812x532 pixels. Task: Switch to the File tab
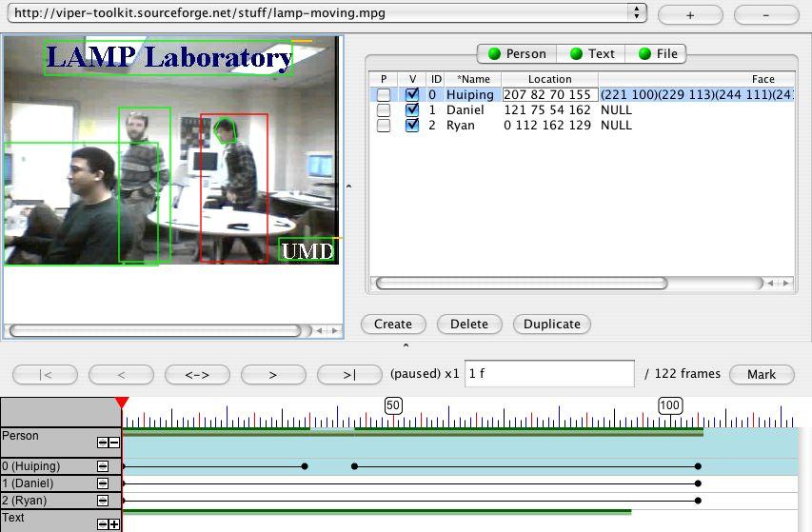pos(657,54)
